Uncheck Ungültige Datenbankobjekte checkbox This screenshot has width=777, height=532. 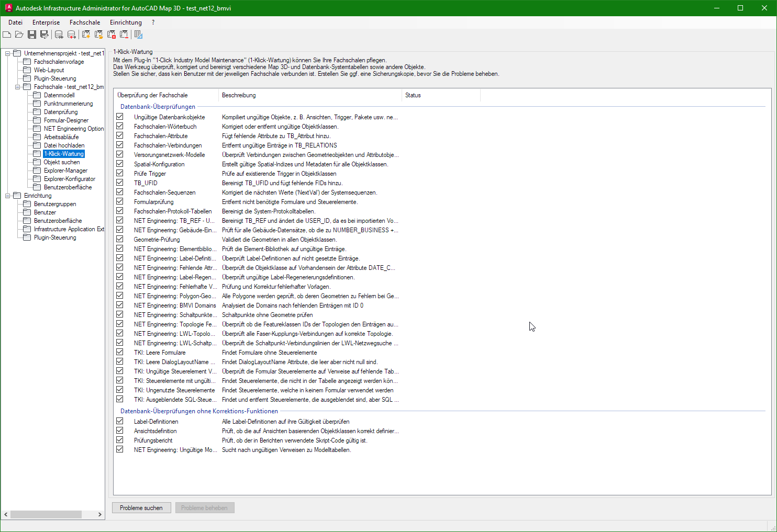[120, 117]
